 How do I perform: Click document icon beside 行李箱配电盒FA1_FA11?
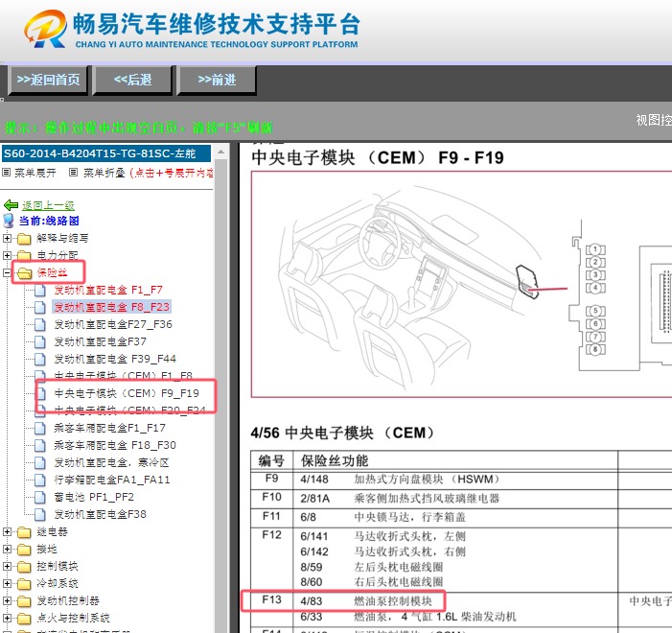click(x=40, y=480)
